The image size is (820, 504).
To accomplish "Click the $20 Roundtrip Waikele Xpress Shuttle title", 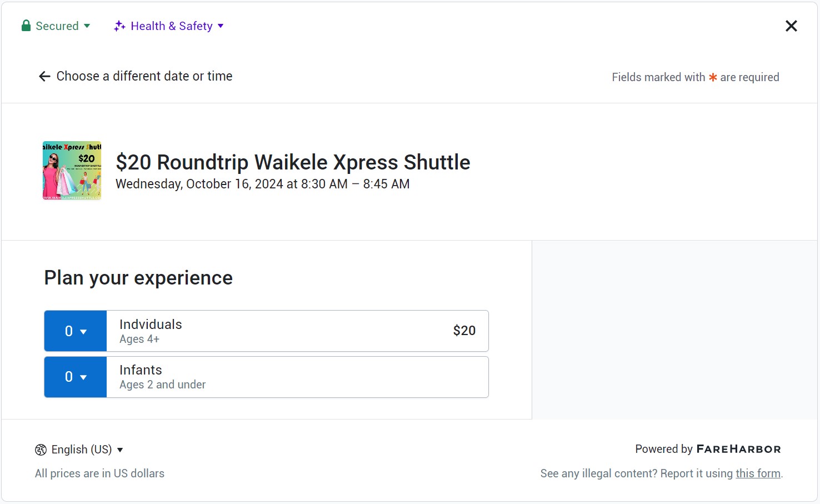I will coord(293,162).
